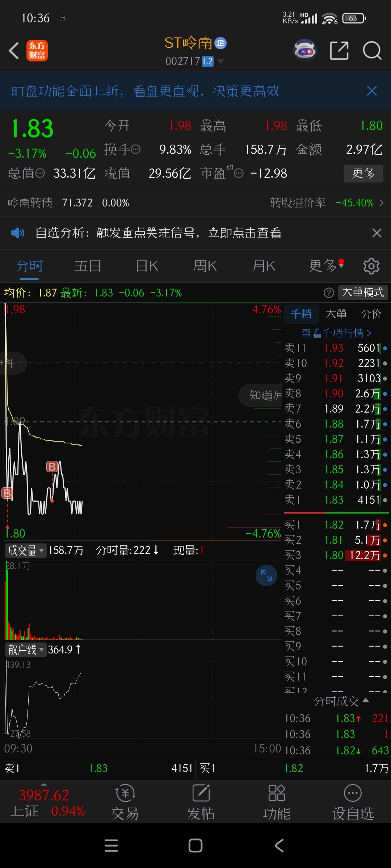
Task: Tap 买1 order row at 1.82
Action: (x=336, y=525)
